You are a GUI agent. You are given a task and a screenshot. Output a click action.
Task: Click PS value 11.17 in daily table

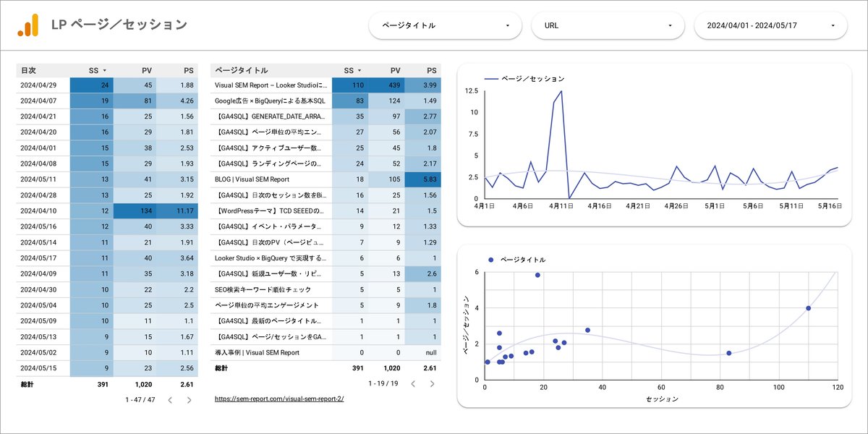click(x=177, y=210)
